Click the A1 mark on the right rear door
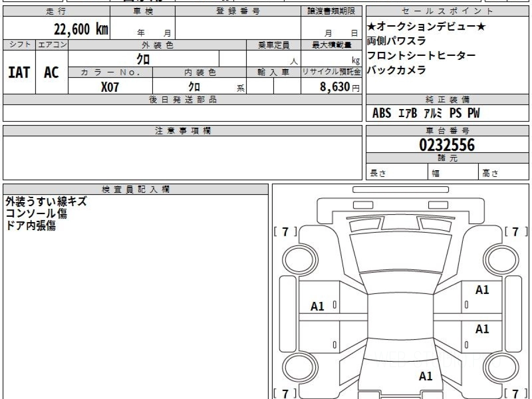The height and width of the screenshot is (399, 532). [x=482, y=329]
